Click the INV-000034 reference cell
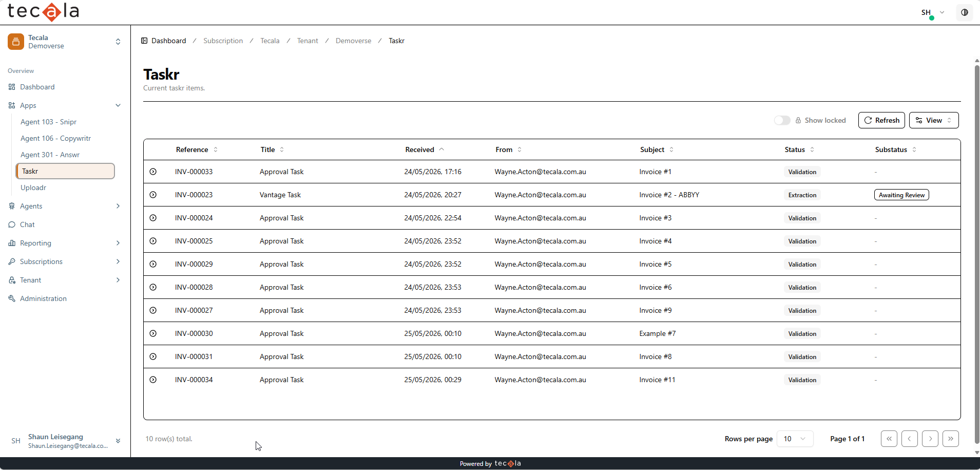 point(194,380)
